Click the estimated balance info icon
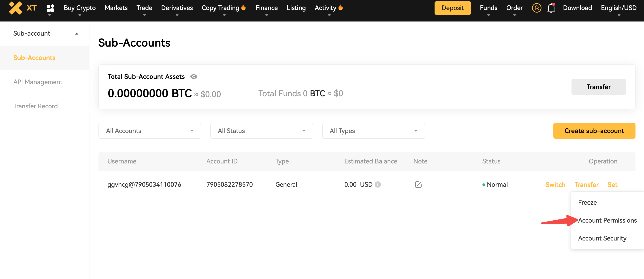The width and height of the screenshot is (644, 279). [378, 185]
